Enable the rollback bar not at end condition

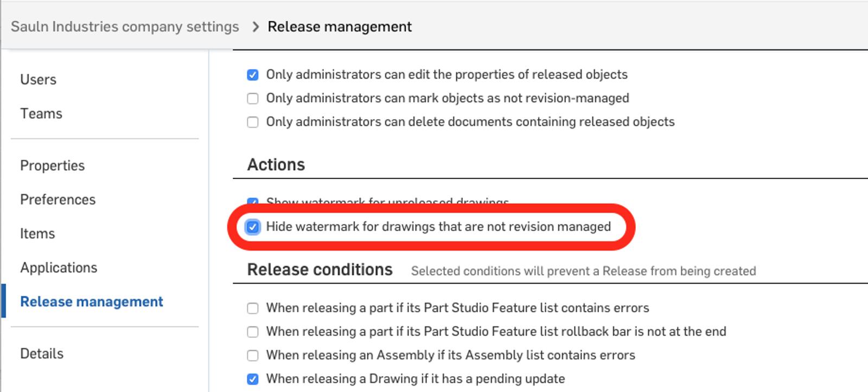253,332
